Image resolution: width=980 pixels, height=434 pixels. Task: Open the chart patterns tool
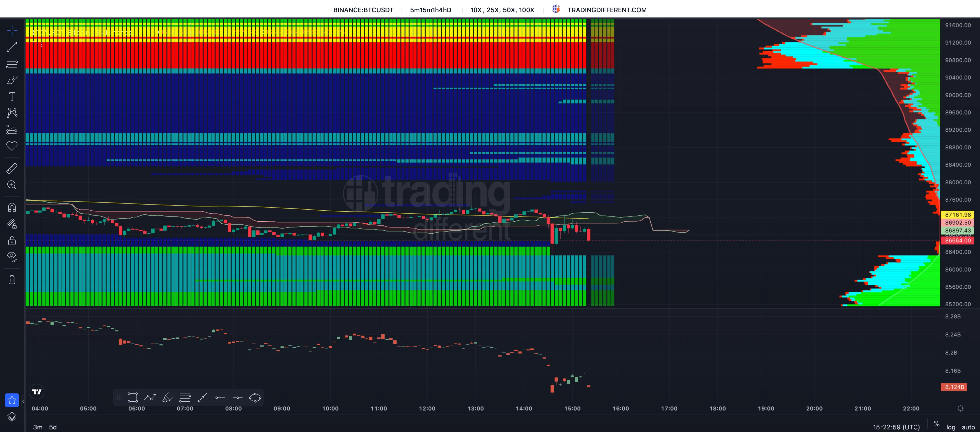[12, 113]
